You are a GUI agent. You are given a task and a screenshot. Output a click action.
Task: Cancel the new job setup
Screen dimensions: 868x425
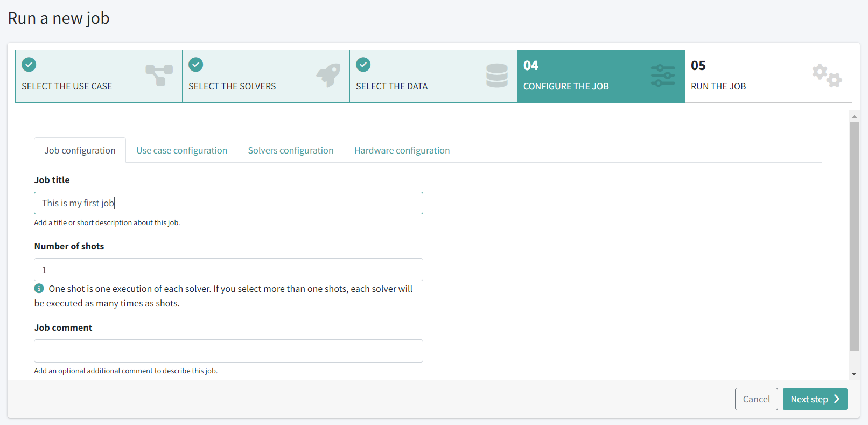coord(757,399)
